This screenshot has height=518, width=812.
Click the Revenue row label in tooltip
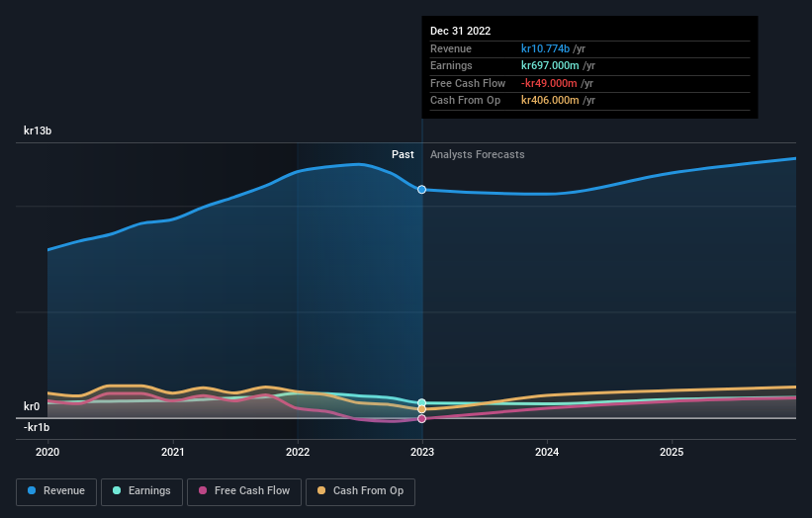[451, 48]
